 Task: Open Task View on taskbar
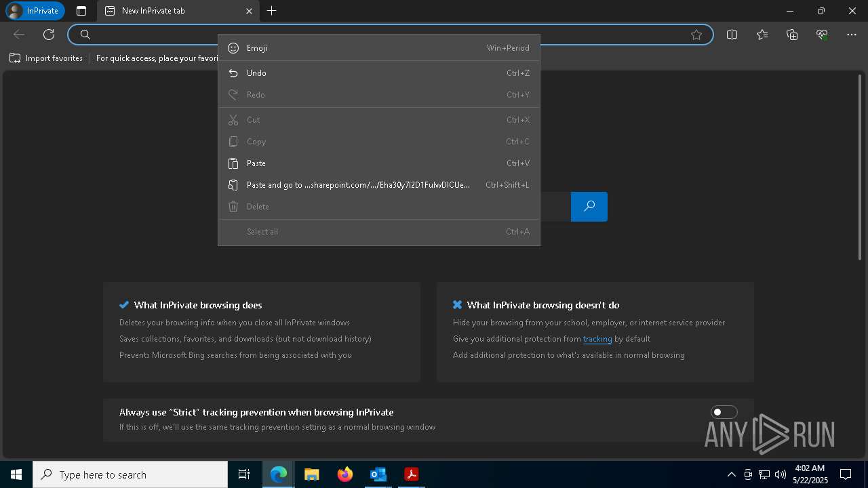point(244,474)
